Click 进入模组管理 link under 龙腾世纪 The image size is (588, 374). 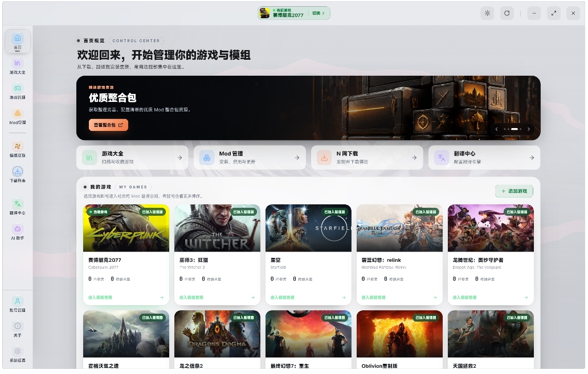[x=464, y=298]
